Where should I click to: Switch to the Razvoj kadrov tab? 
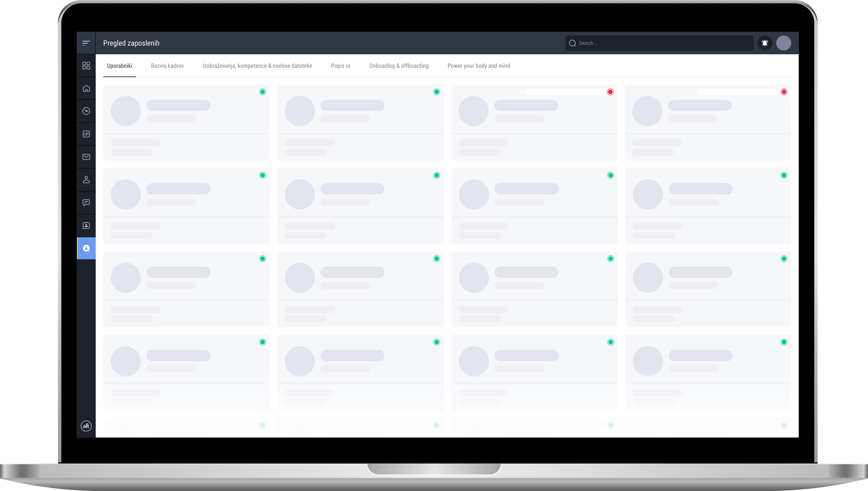click(x=167, y=66)
